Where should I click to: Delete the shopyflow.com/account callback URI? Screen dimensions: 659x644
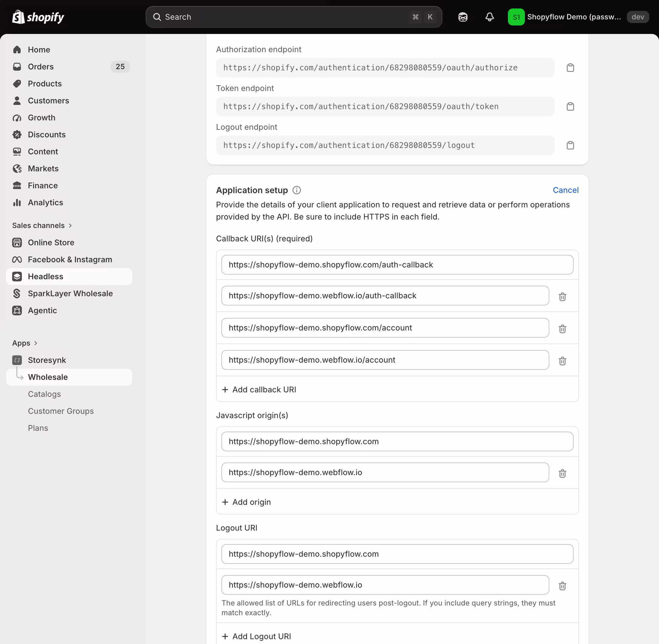click(563, 329)
